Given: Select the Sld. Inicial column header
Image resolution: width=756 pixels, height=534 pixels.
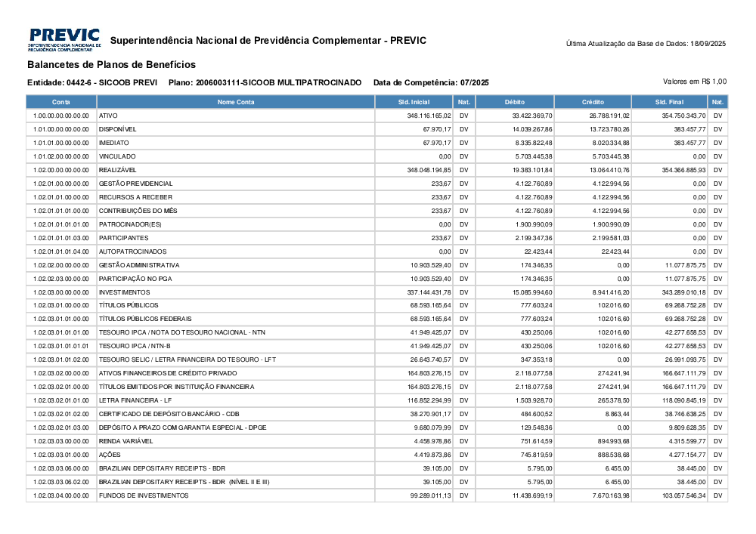Looking at the screenshot, I should point(414,102).
